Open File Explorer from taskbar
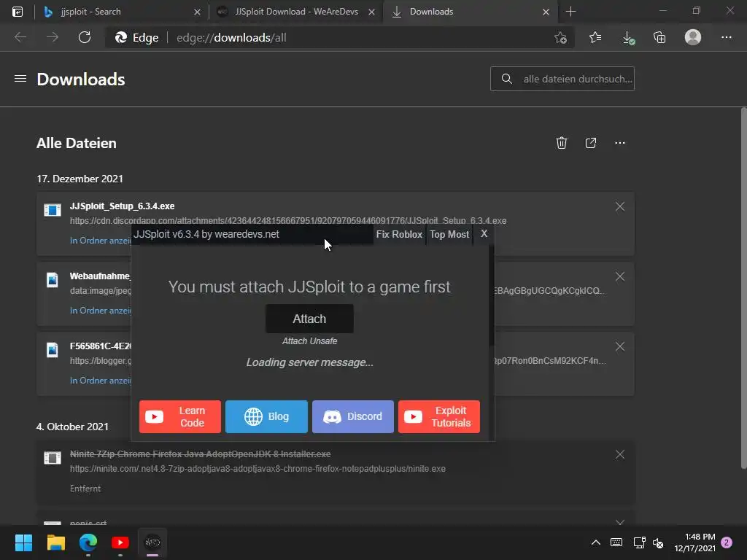This screenshot has height=560, width=747. click(55, 542)
